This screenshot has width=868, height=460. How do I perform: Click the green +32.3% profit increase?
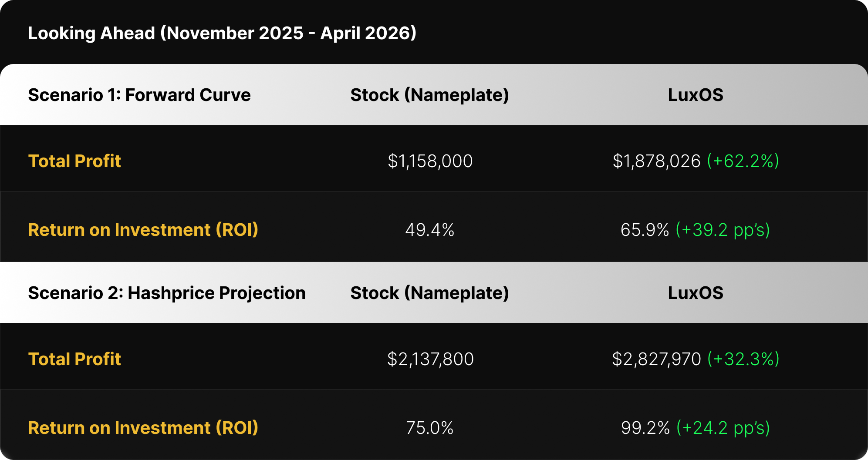point(743,359)
